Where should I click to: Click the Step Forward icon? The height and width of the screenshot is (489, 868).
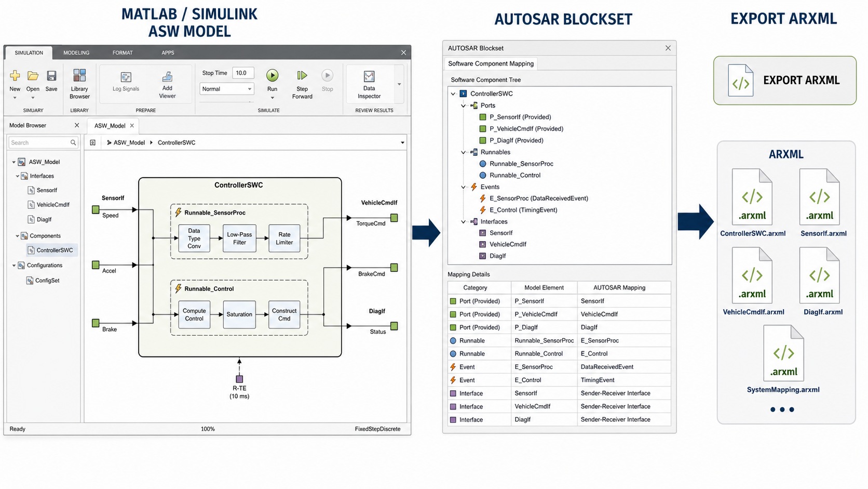click(302, 75)
